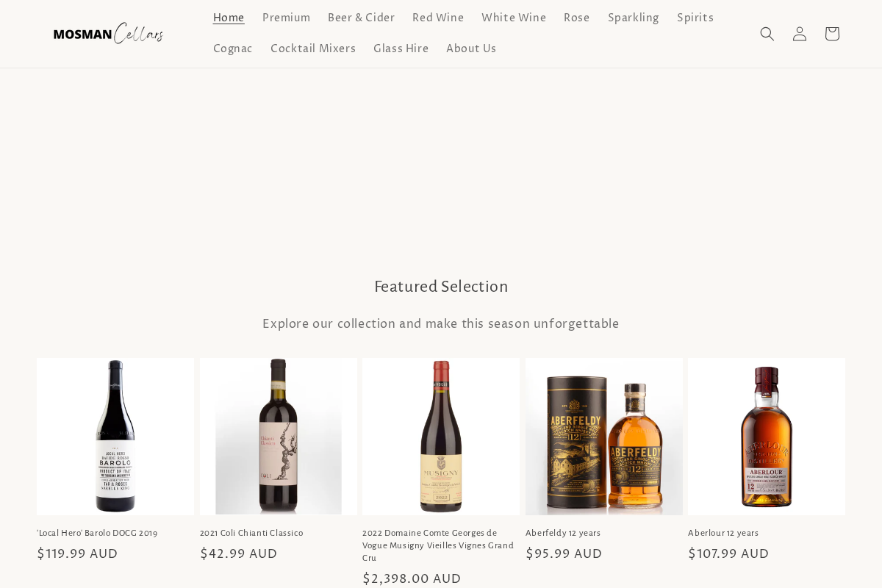This screenshot has width=882, height=588.
Task: Open the Aberfeldy 12 years product page
Action: (563, 533)
